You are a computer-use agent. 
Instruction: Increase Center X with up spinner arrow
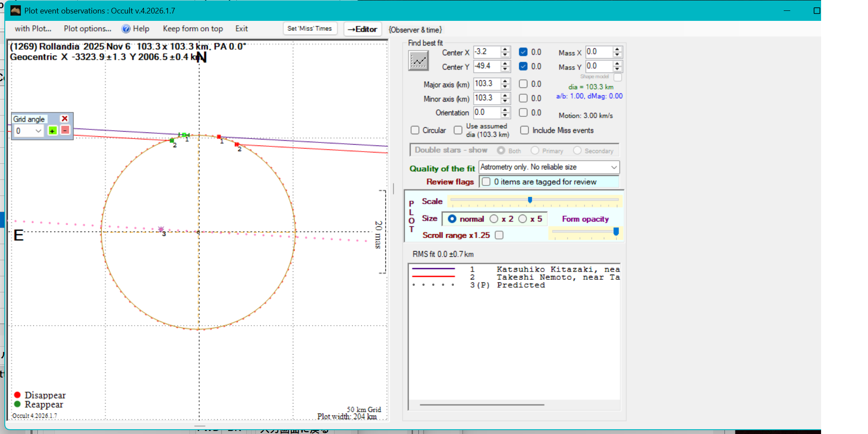(x=505, y=50)
